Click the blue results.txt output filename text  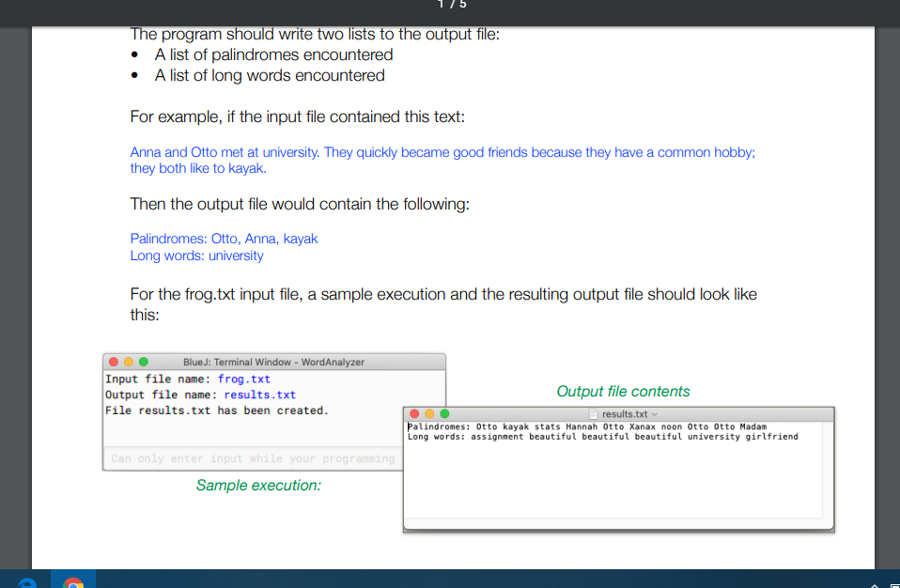tap(260, 395)
